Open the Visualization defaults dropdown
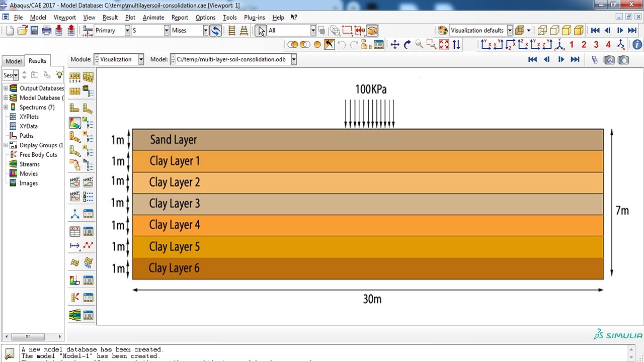Screen dimensions: 644x362 click(510, 30)
